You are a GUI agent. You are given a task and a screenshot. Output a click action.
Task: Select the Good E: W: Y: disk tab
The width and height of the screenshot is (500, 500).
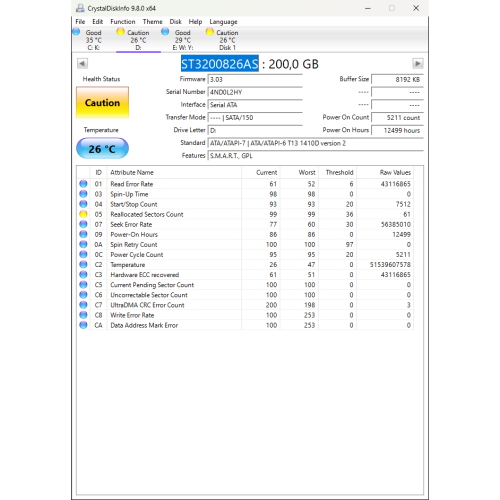(183, 40)
